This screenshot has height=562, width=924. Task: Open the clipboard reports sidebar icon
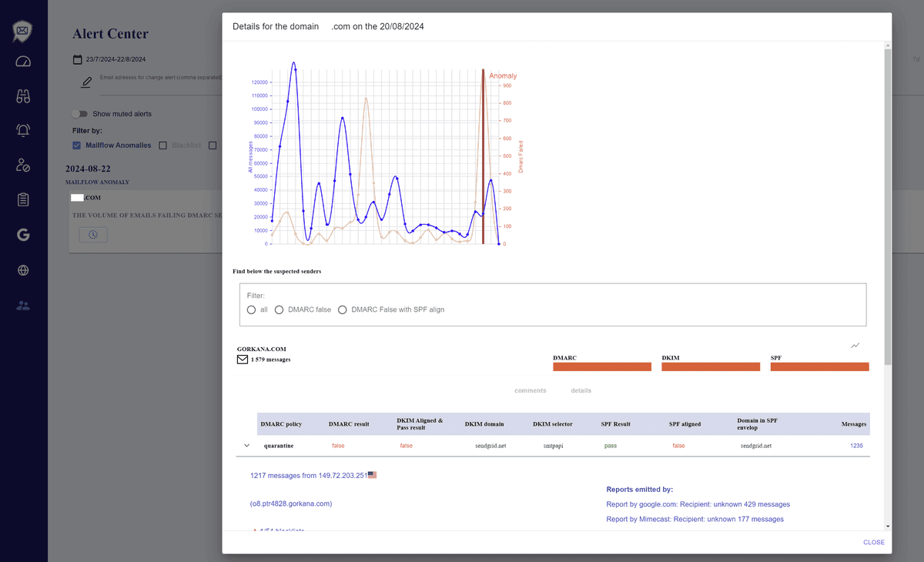pyautogui.click(x=23, y=199)
